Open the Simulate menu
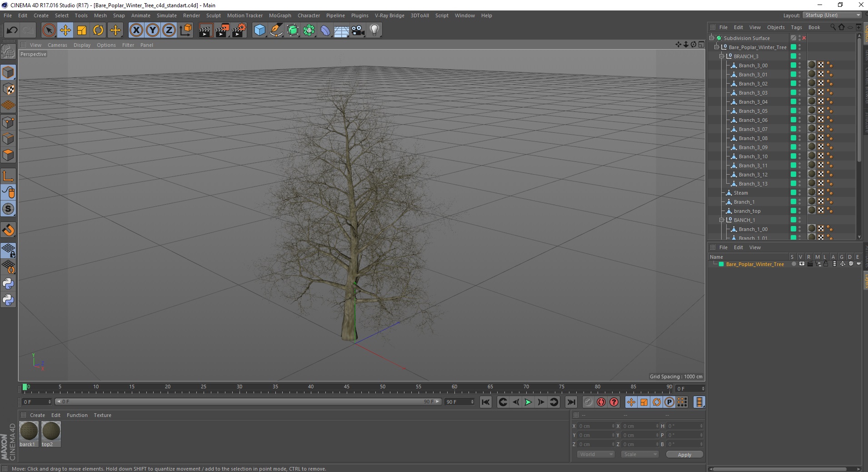The height and width of the screenshot is (472, 868). pyautogui.click(x=167, y=15)
